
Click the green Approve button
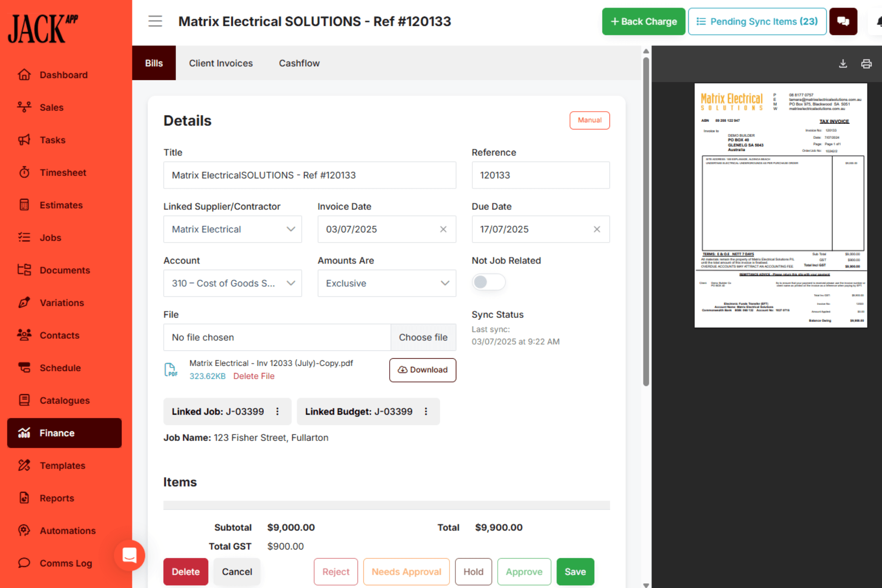coord(524,572)
